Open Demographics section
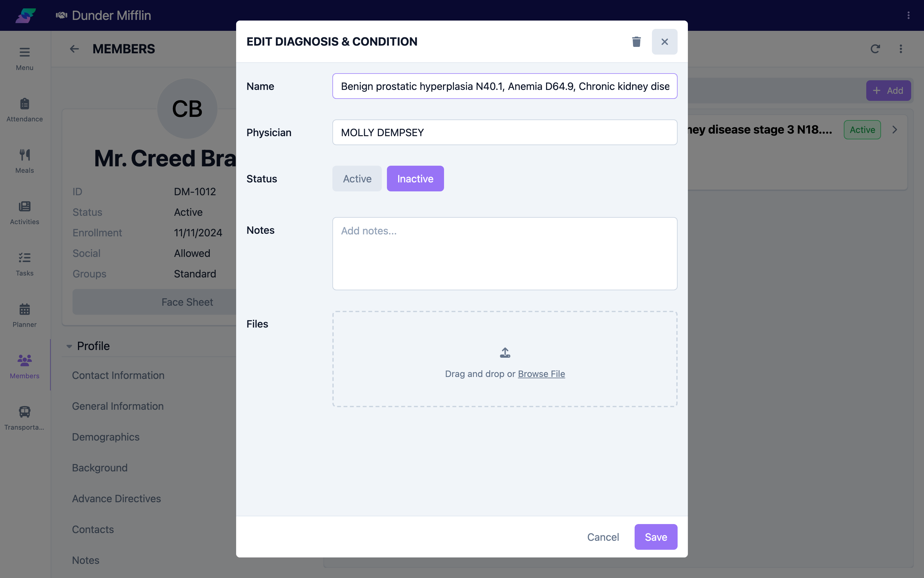Screen dimensions: 924x578 coord(106,437)
